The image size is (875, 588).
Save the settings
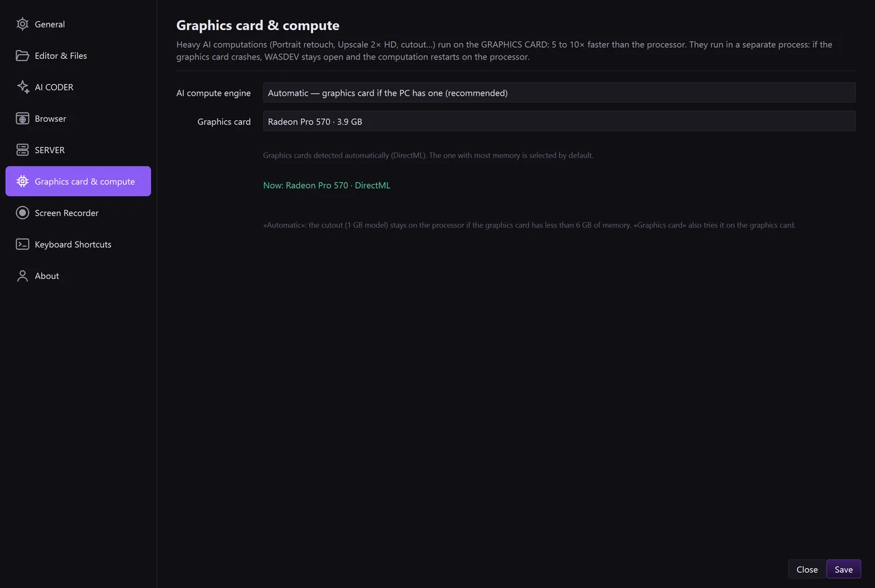pos(844,569)
